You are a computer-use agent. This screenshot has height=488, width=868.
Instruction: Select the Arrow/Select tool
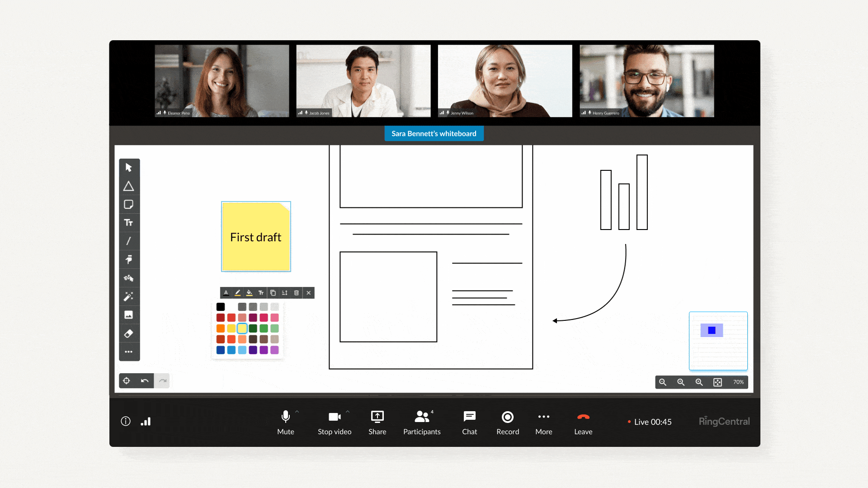pos(129,168)
